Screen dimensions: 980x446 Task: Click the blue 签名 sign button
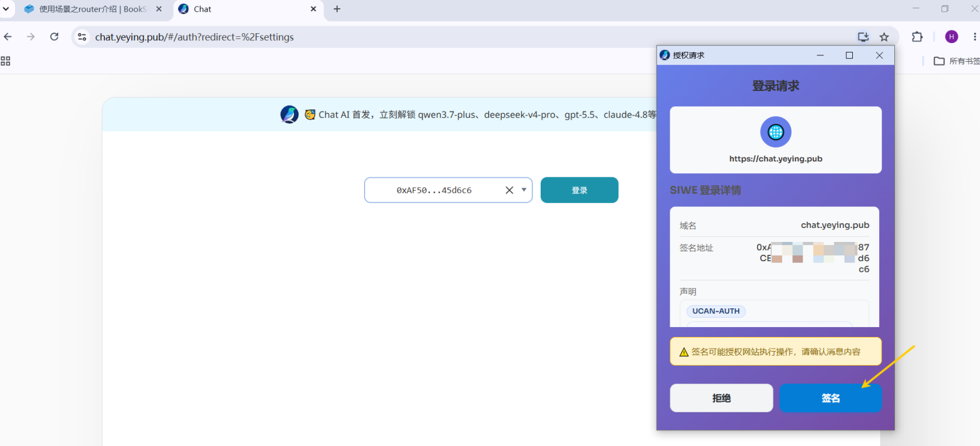[x=831, y=398]
